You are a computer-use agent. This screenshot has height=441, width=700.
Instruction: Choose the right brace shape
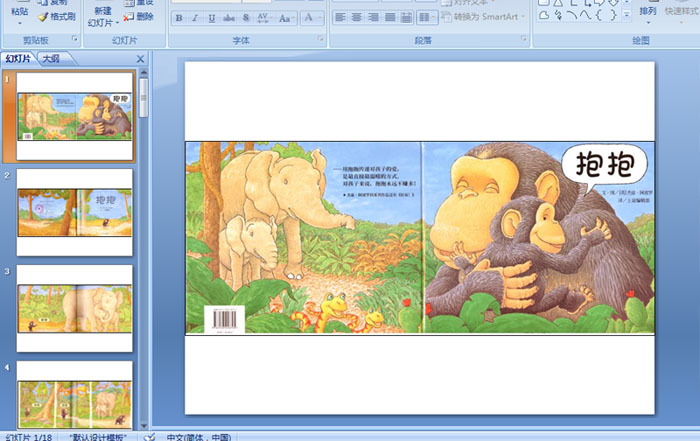click(613, 16)
